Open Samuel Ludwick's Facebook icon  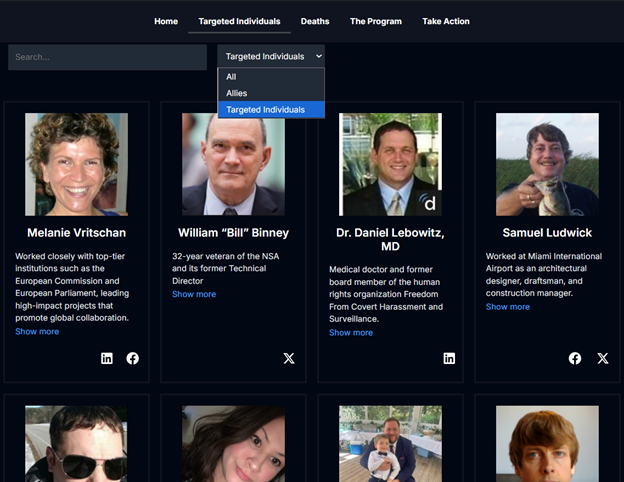575,358
